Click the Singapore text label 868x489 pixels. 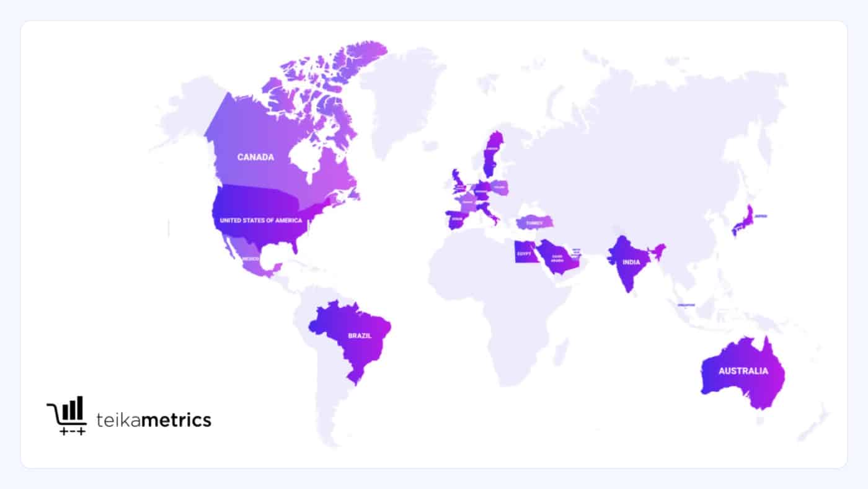[x=686, y=305]
